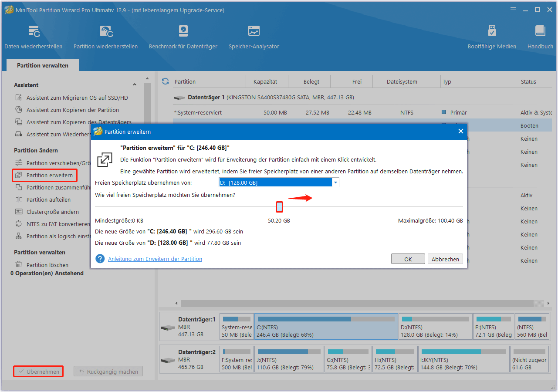Select J:(NTFS) 110.6 GB block
Screen dimensions: 558x392
(289, 360)
